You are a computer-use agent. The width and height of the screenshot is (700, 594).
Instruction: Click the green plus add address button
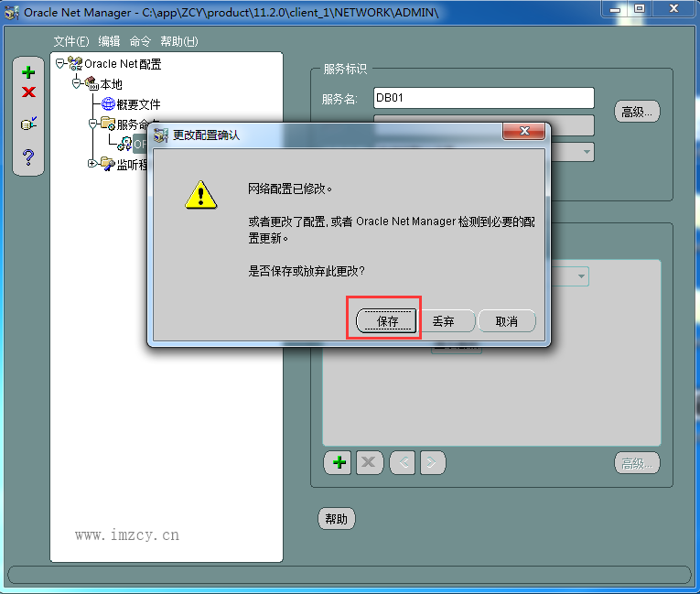tap(338, 463)
